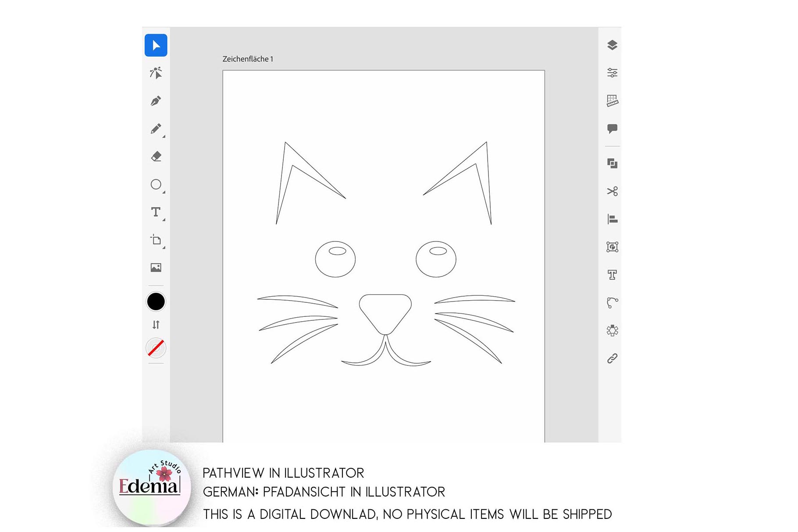Open the Properties sliders panel
This screenshot has width=798, height=532.
pos(613,73)
